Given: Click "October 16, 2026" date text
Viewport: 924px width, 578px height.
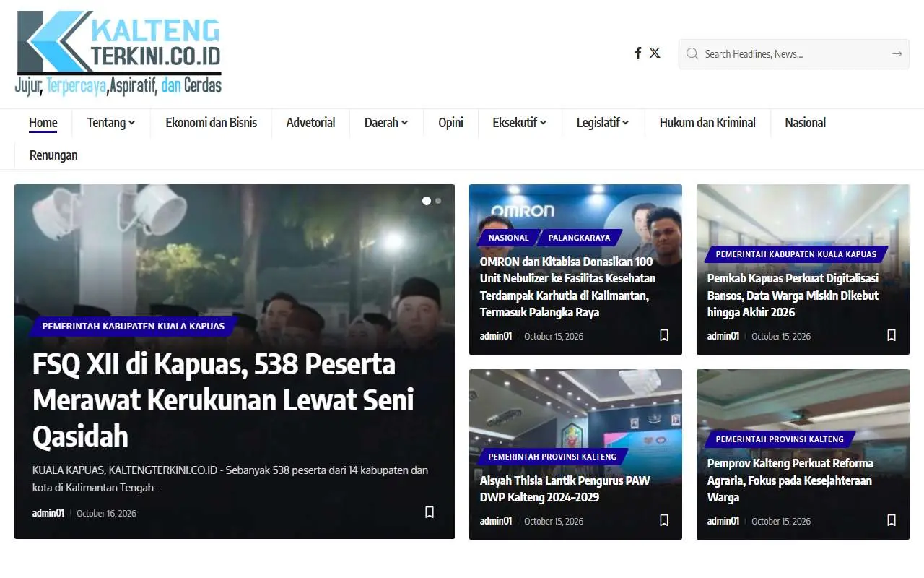Looking at the screenshot, I should 106,514.
